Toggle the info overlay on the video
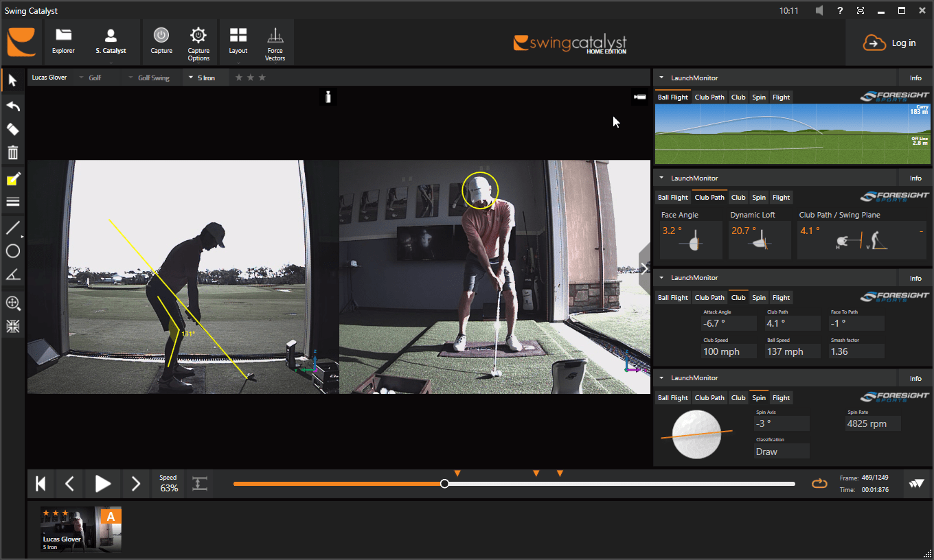 328,97
